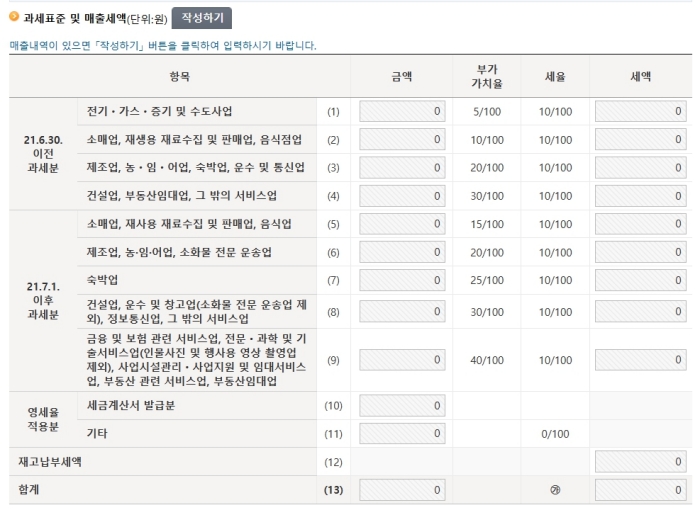
Task: Click the 15/100 부가가치율 value
Action: tap(487, 224)
